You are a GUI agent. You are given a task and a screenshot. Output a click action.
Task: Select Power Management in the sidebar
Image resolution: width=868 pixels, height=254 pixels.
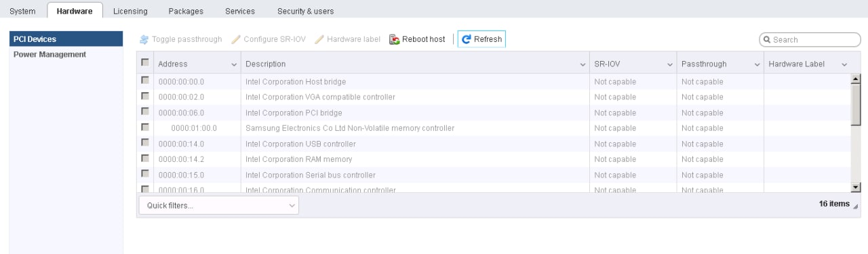point(50,54)
